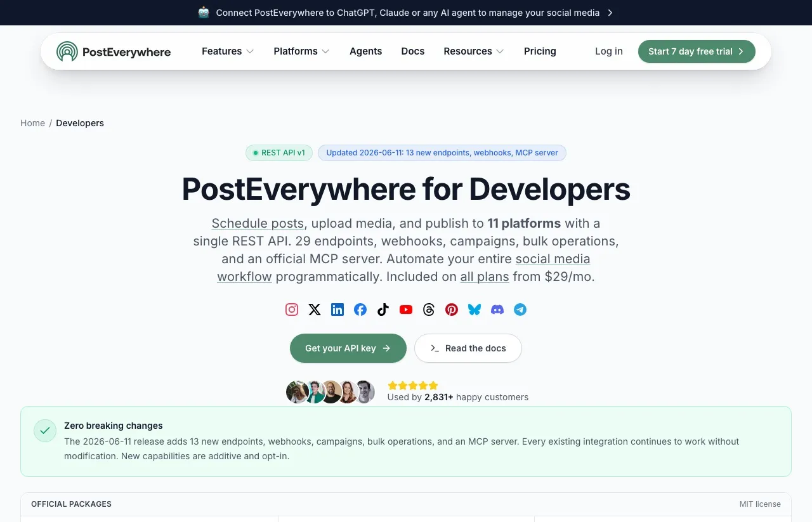Click the Facebook platform icon
The height and width of the screenshot is (522, 812).
[360, 310]
